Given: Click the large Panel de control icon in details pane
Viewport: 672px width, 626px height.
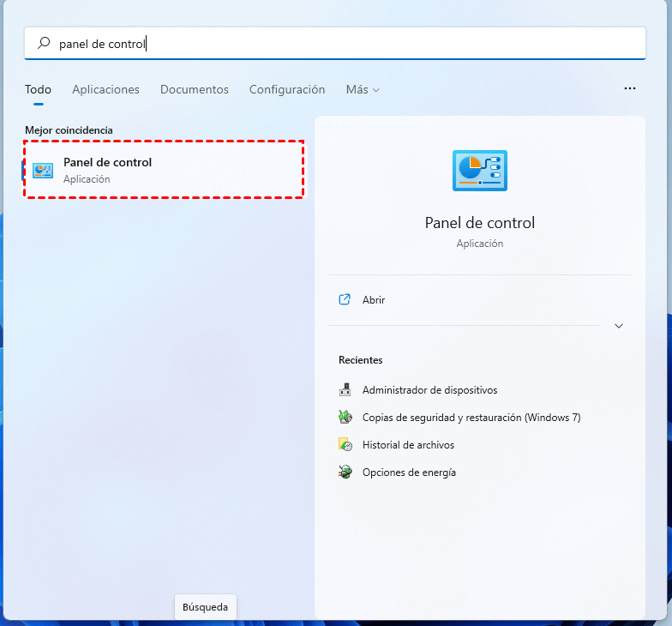Looking at the screenshot, I should (480, 171).
